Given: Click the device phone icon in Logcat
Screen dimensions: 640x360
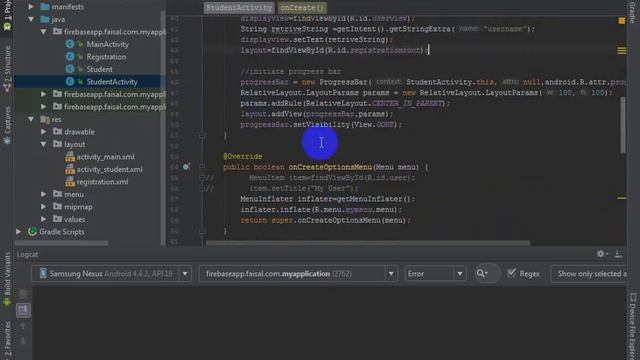Looking at the screenshot, I should (x=43, y=273).
